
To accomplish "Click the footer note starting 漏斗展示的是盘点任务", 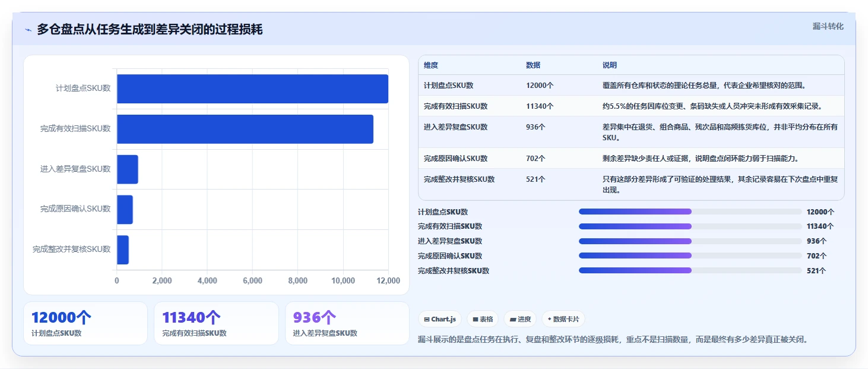I will point(613,340).
